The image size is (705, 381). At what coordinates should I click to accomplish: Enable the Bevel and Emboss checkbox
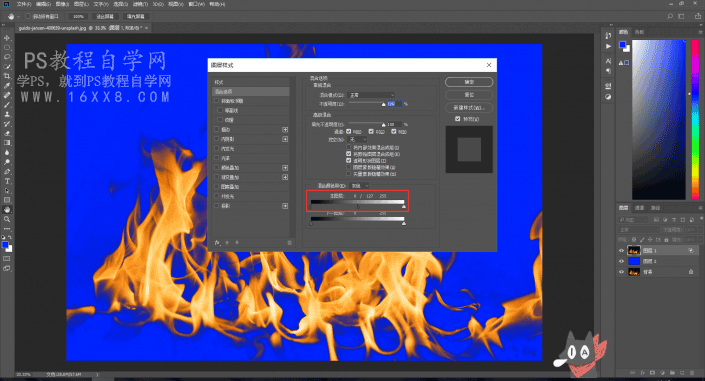pos(217,101)
